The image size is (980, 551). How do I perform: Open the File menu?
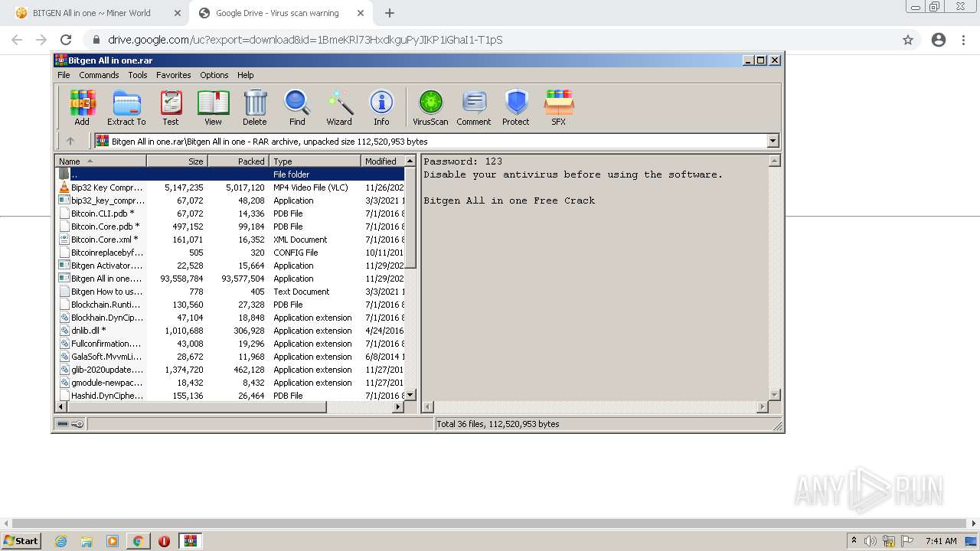(64, 75)
